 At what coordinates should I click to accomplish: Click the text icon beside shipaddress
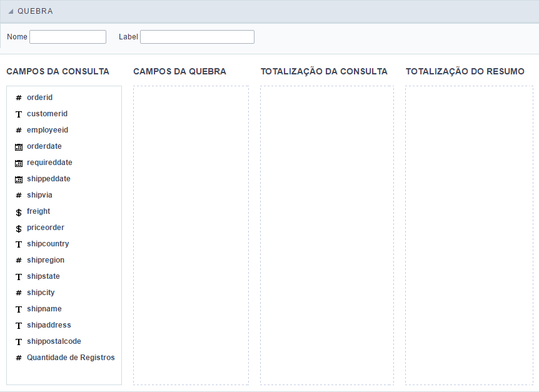(x=19, y=326)
